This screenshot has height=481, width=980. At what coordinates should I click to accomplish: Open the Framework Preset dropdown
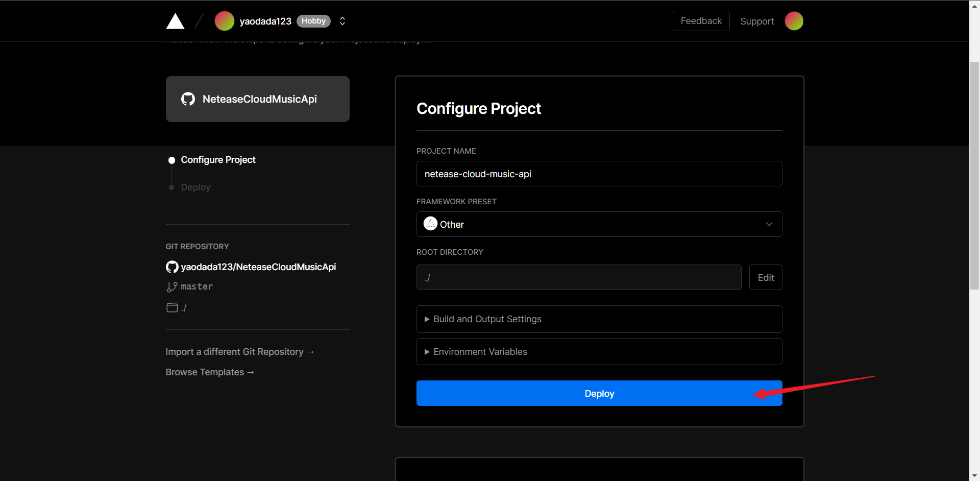coord(599,224)
